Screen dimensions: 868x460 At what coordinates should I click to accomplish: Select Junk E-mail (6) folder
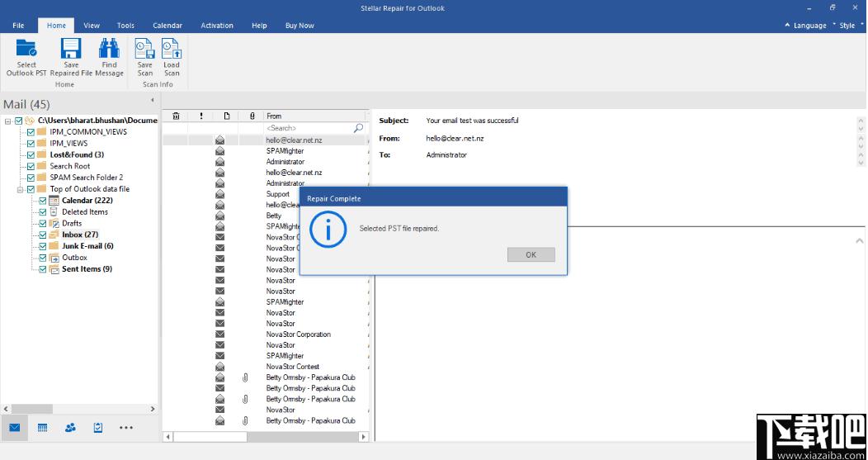[87, 246]
